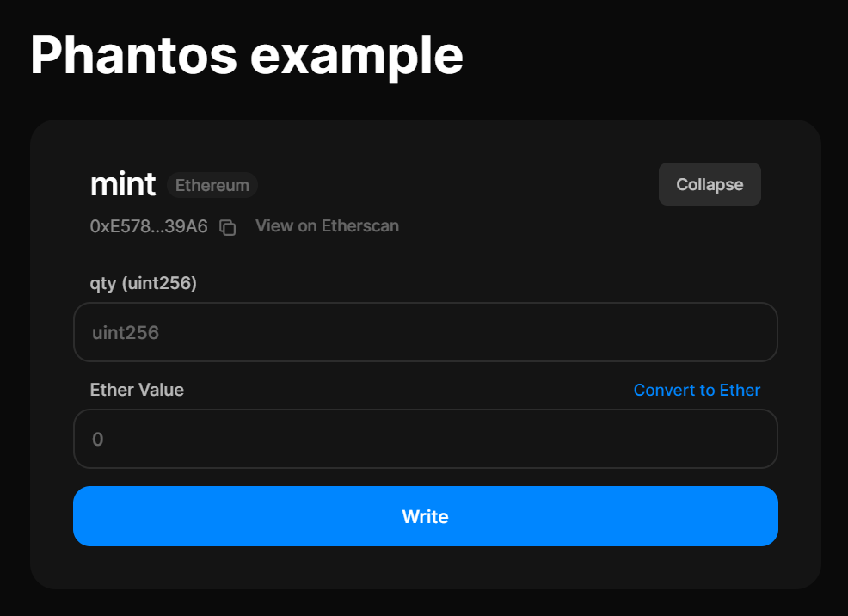This screenshot has width=848, height=616.
Task: Convert the entered value to Ether
Action: click(697, 390)
